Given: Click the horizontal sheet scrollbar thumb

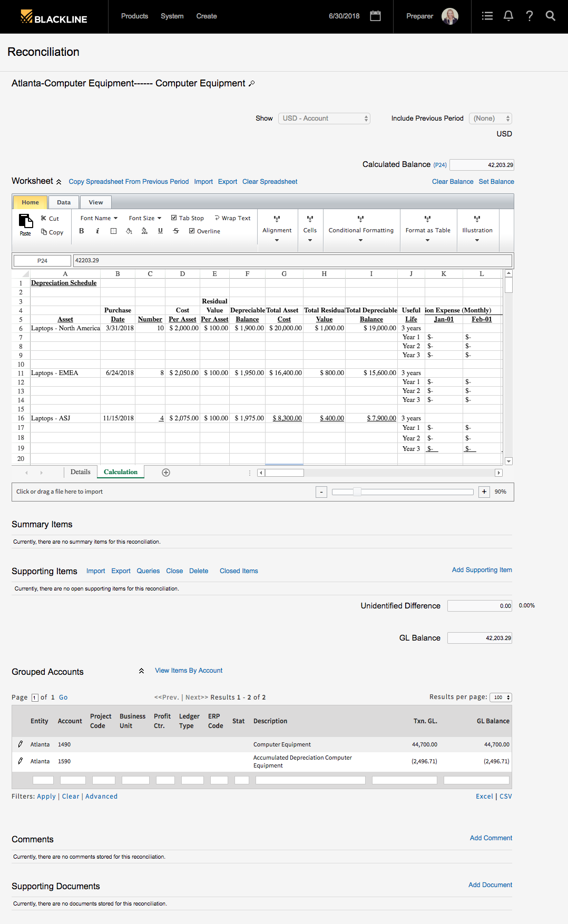Looking at the screenshot, I should [285, 473].
